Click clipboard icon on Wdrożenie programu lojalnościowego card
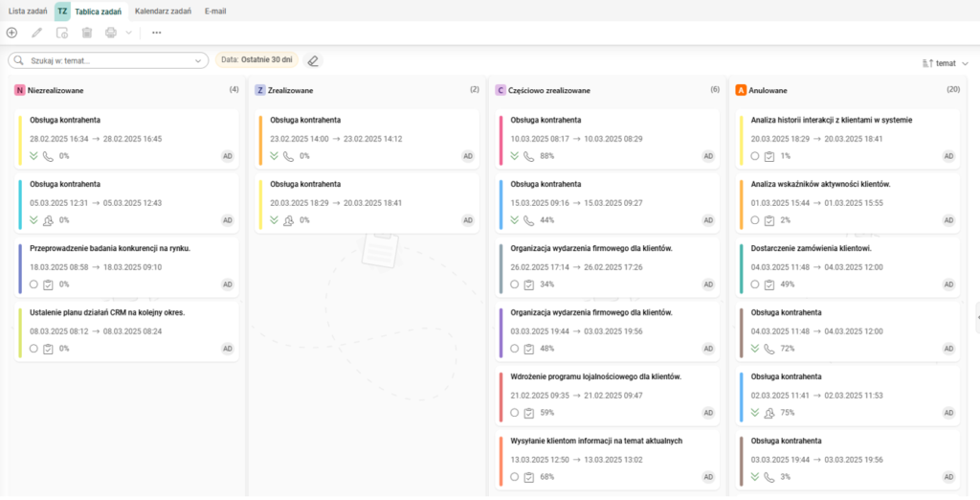Image resolution: width=980 pixels, height=500 pixels. (529, 413)
